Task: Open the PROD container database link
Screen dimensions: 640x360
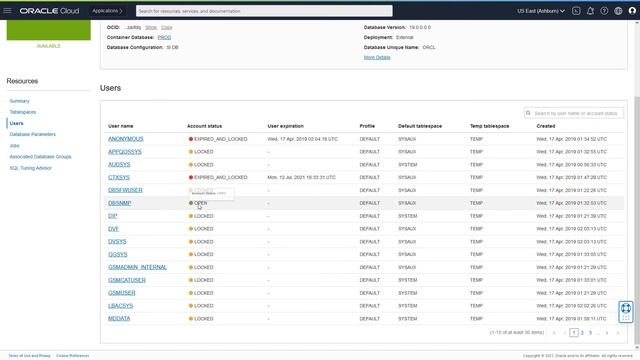Action: pos(164,38)
